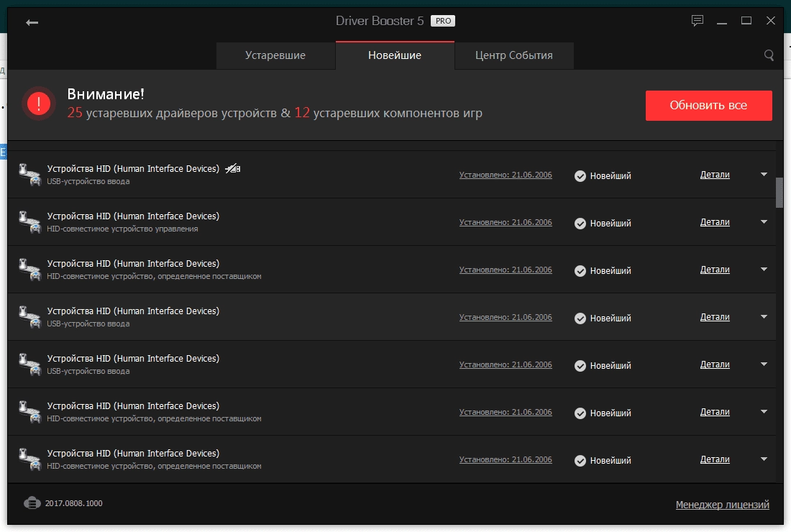Expand dropdown arrow of the first row
791x532 pixels.
coord(764,175)
